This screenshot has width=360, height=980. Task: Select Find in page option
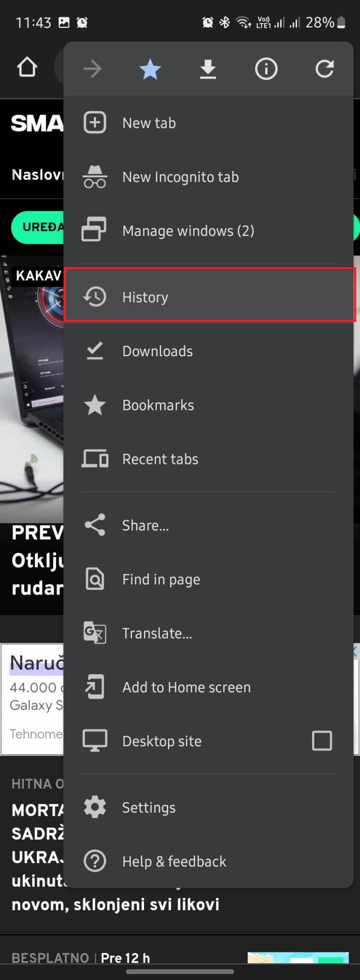208,579
